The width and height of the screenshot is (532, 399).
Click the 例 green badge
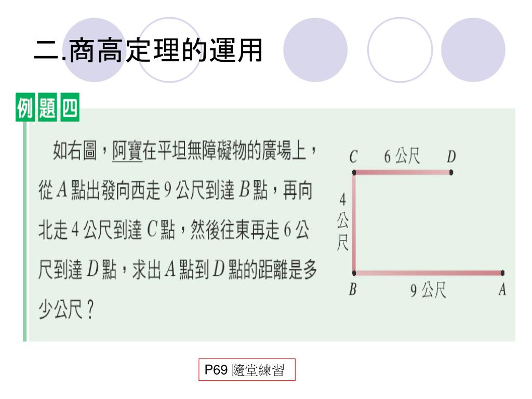pyautogui.click(x=25, y=108)
